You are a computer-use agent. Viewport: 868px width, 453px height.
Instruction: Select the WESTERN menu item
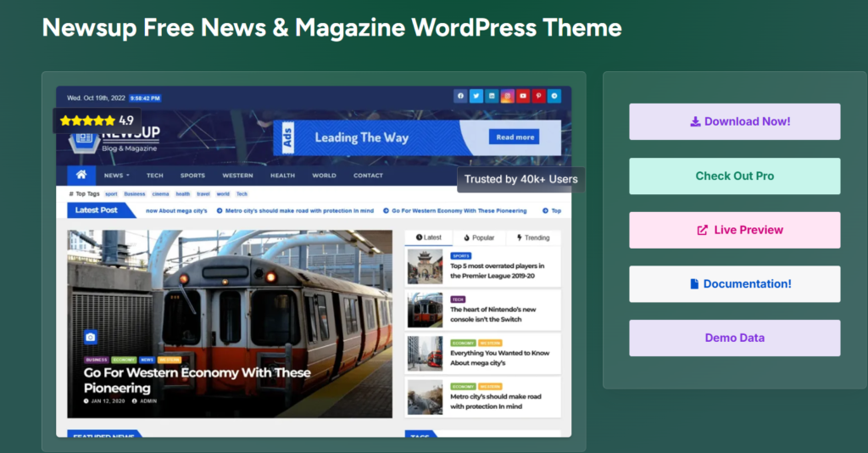[237, 176]
